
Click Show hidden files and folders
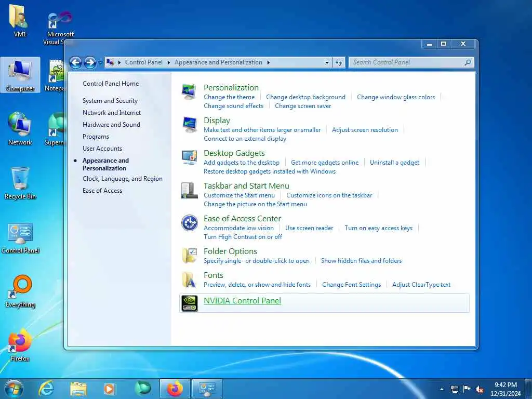[x=362, y=261]
